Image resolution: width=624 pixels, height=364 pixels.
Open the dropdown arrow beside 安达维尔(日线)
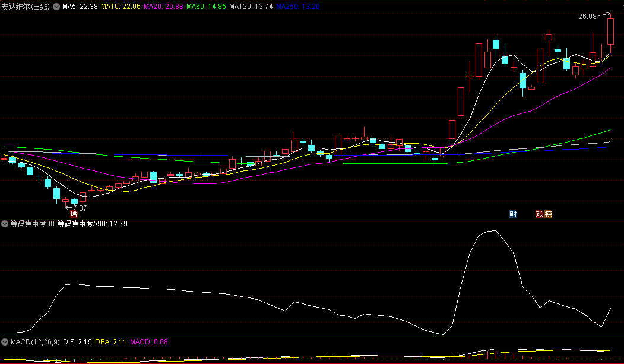click(56, 7)
